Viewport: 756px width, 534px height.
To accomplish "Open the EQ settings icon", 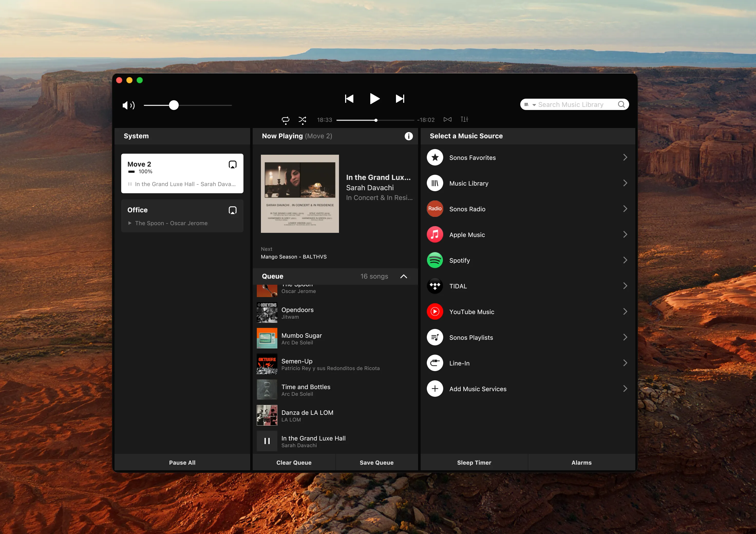I will tap(464, 119).
